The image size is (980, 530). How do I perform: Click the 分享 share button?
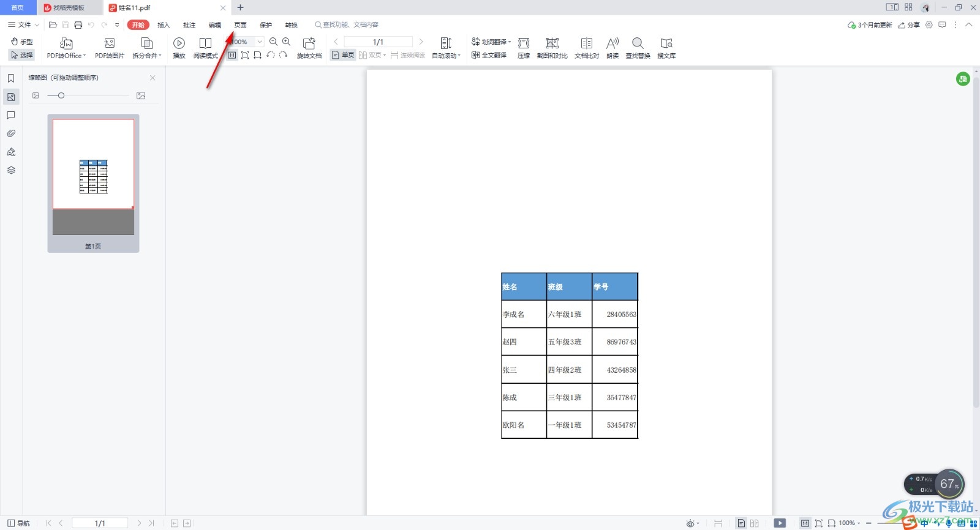(x=909, y=25)
